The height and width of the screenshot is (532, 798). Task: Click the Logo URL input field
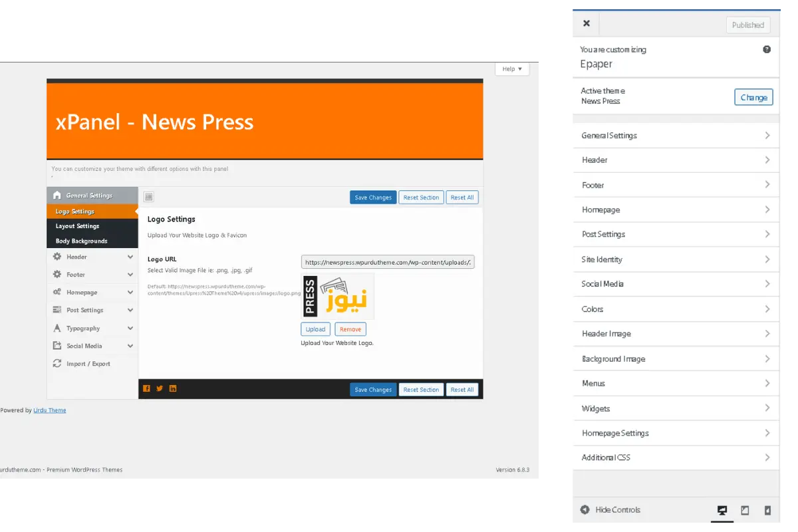pyautogui.click(x=388, y=262)
